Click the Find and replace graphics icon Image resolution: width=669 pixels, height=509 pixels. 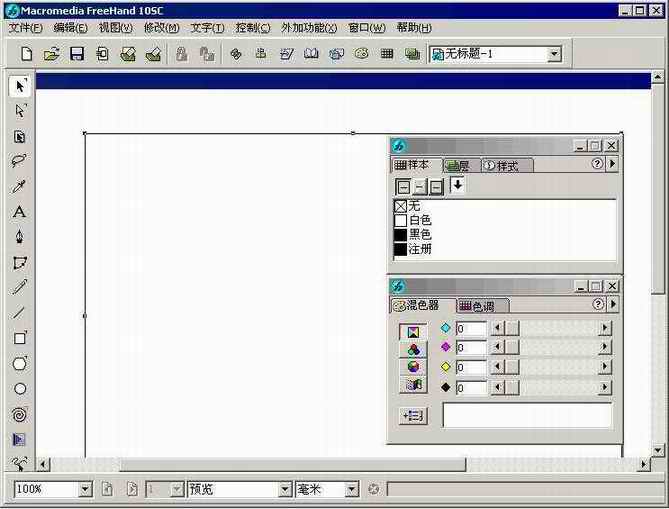tap(236, 54)
